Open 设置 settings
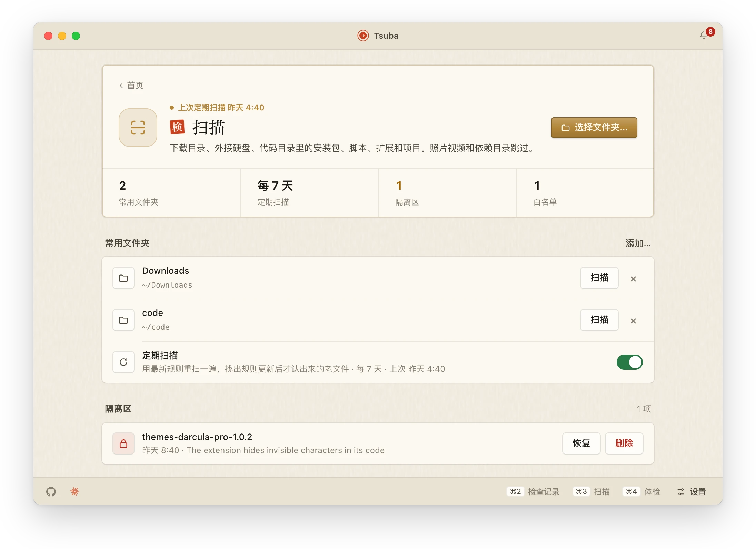Image resolution: width=756 pixels, height=549 pixels. pos(692,491)
